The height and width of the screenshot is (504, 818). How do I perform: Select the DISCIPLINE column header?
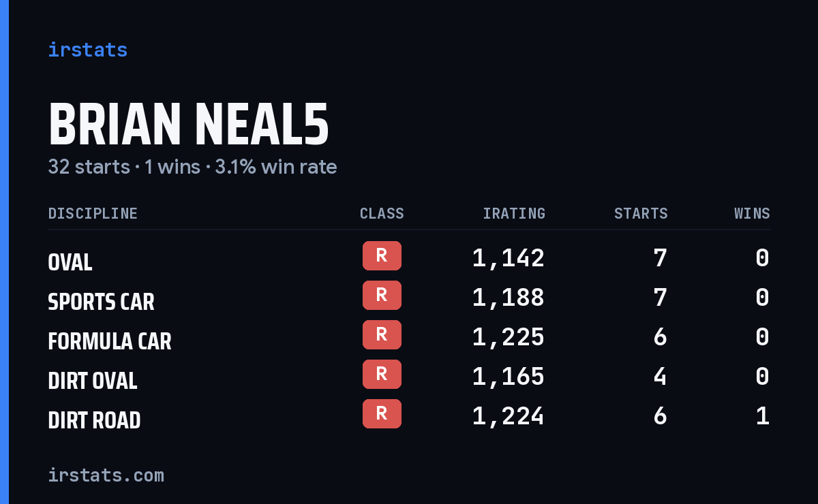coord(93,214)
